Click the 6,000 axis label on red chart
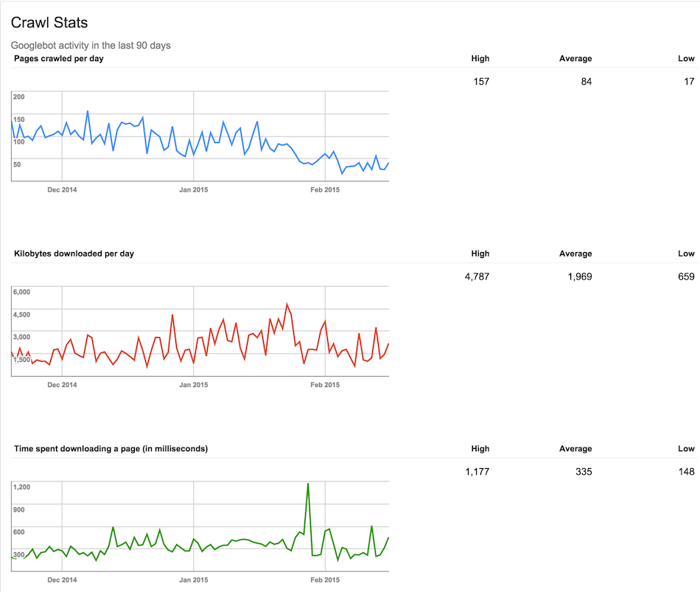The height and width of the screenshot is (592, 700). pyautogui.click(x=21, y=292)
